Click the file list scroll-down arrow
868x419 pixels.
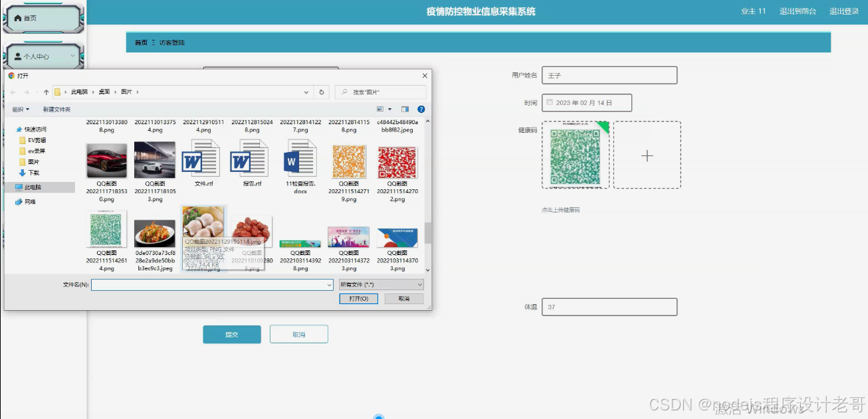(428, 270)
